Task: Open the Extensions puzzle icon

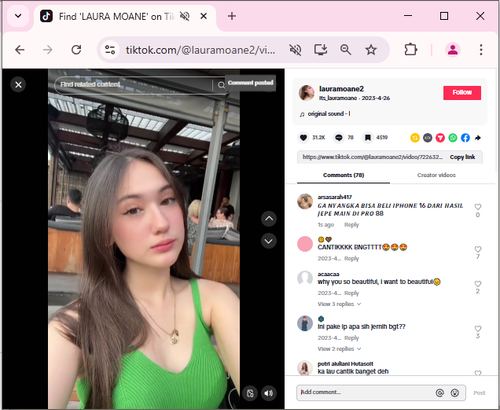Action: tap(411, 50)
